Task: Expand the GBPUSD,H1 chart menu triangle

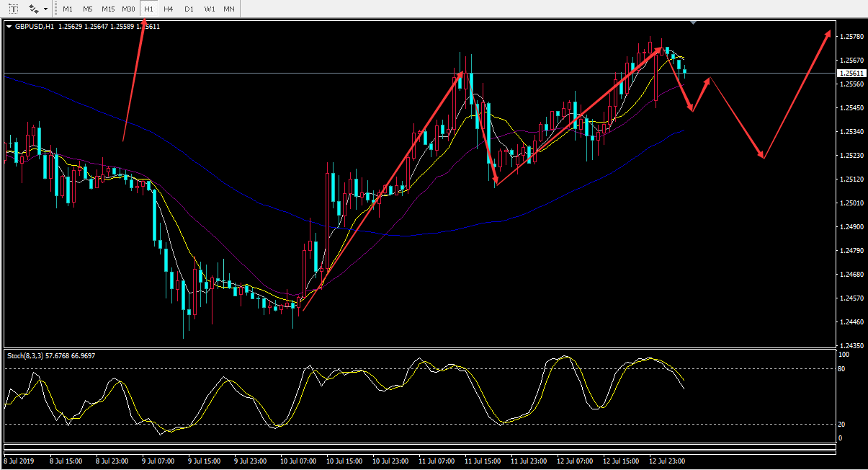Action: 9,27
